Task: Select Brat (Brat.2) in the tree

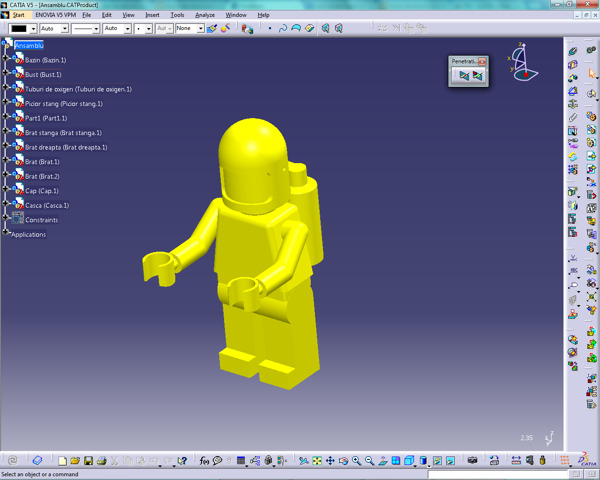Action: [42, 176]
